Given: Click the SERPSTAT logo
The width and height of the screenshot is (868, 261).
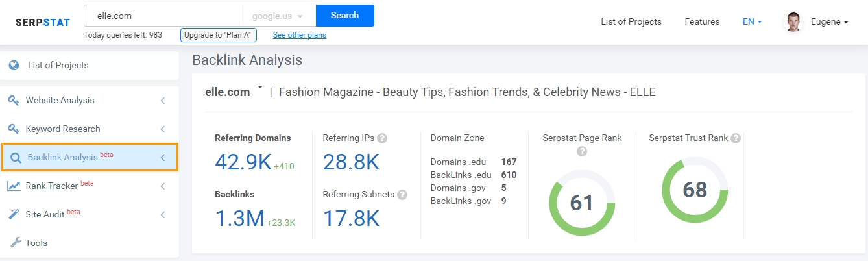Looking at the screenshot, I should [43, 22].
